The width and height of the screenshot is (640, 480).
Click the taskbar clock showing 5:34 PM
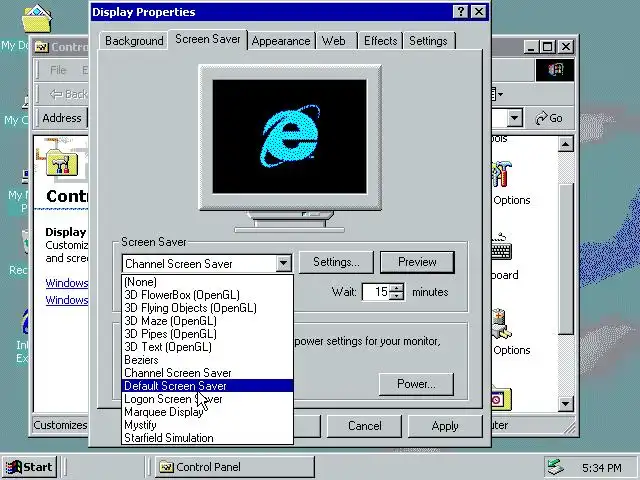pyautogui.click(x=602, y=468)
